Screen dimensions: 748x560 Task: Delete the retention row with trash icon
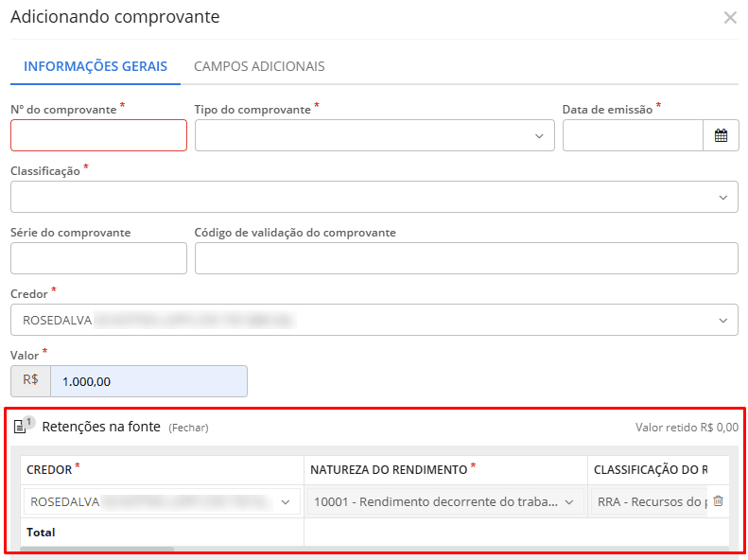[x=718, y=500]
